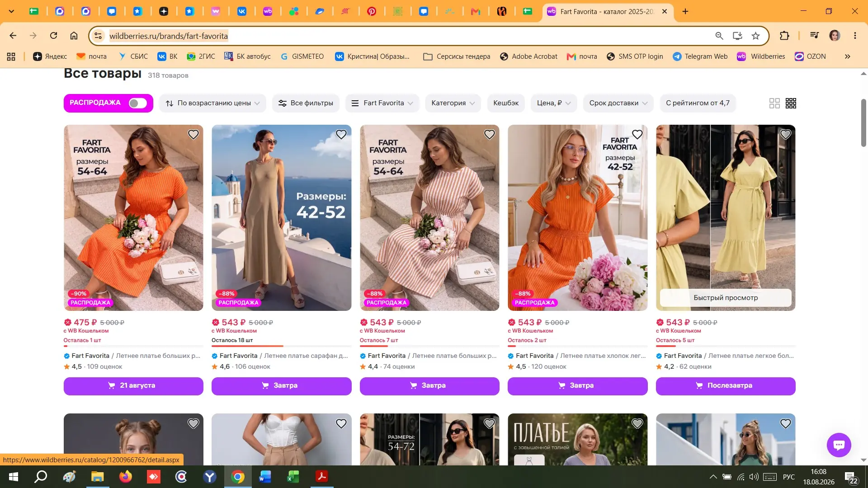Open the media controls button
Viewport: 868px width, 488px height.
pyautogui.click(x=815, y=36)
